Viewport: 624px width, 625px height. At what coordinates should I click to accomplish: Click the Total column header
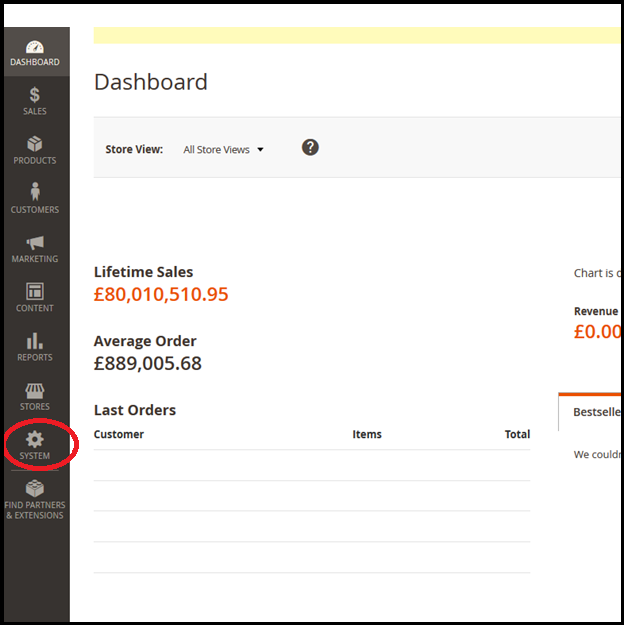coord(517,434)
